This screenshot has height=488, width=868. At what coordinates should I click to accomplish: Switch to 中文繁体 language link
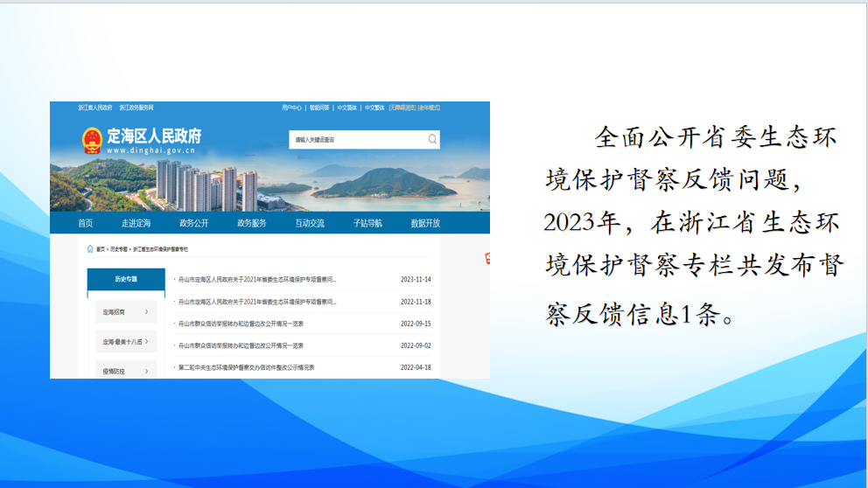[374, 108]
